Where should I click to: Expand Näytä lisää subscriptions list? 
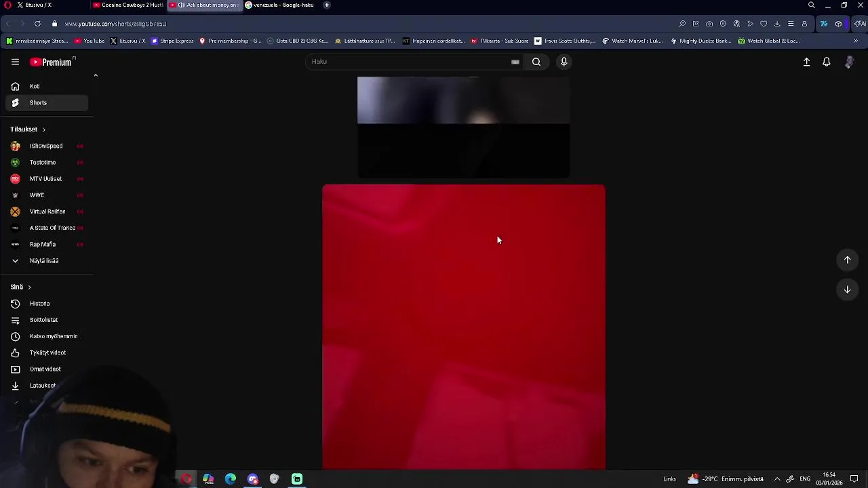(x=47, y=260)
